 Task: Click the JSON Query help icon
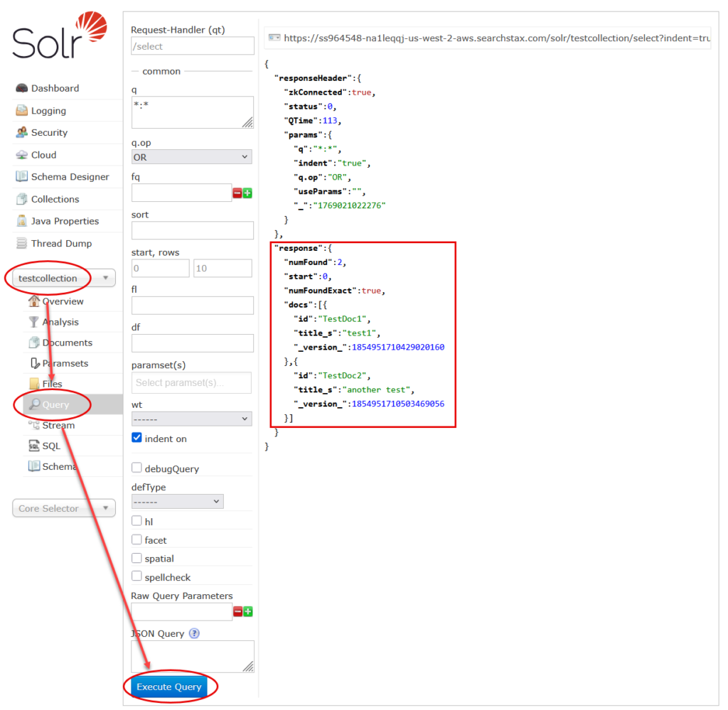194,634
